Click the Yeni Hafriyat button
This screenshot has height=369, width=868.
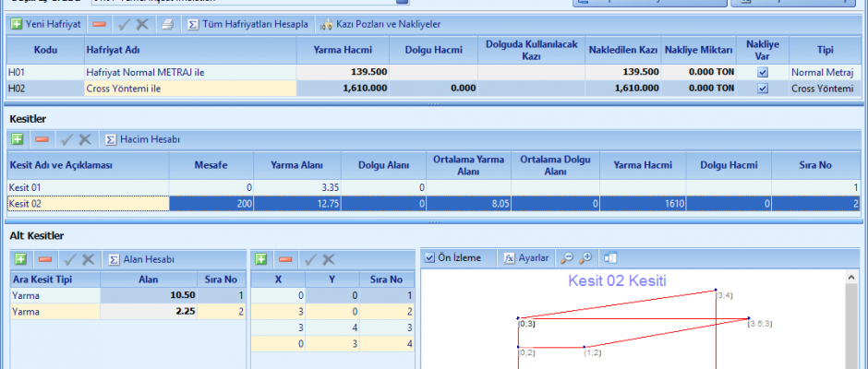[48, 24]
